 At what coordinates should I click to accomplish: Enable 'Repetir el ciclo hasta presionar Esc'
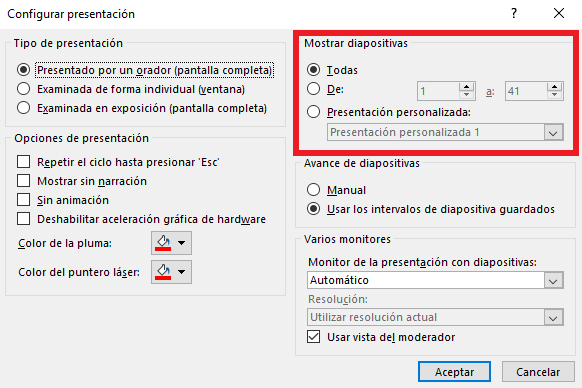point(23,162)
